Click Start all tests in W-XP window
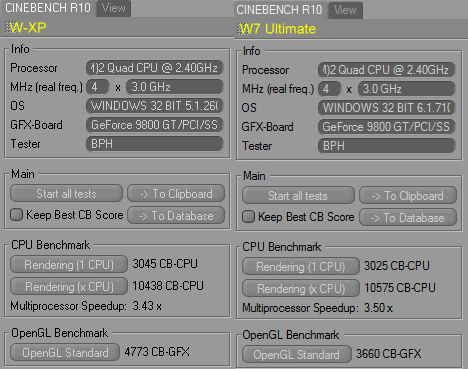 tap(66, 194)
